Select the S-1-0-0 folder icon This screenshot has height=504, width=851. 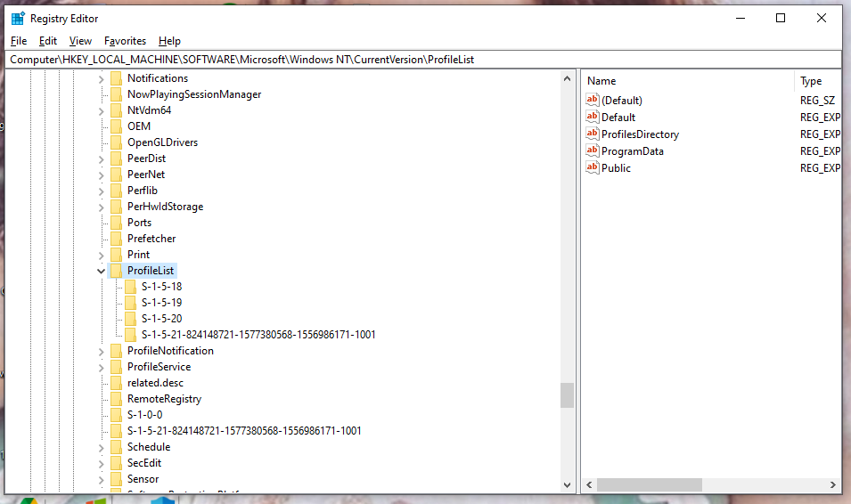pyautogui.click(x=116, y=415)
